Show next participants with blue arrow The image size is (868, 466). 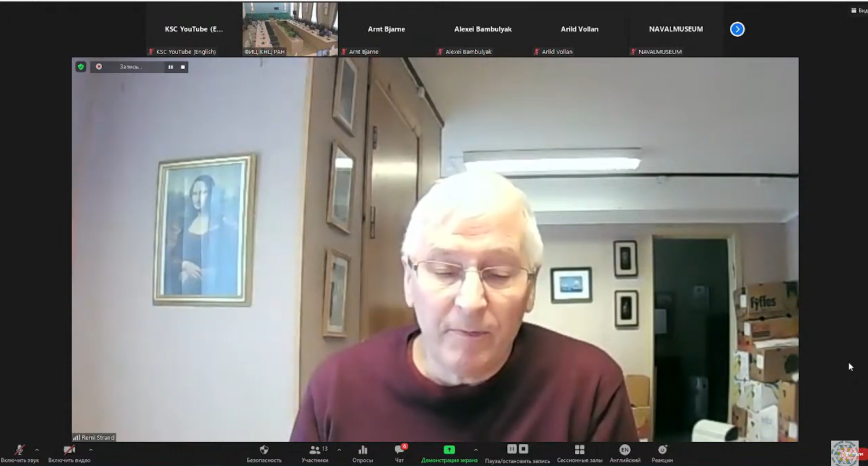point(737,29)
